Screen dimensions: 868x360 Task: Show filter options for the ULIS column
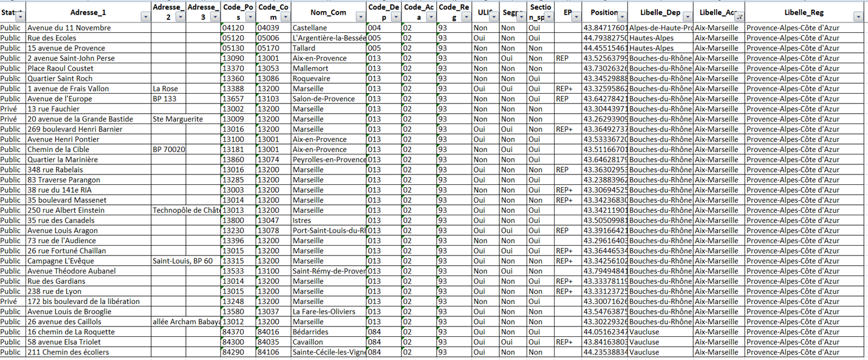pos(494,18)
